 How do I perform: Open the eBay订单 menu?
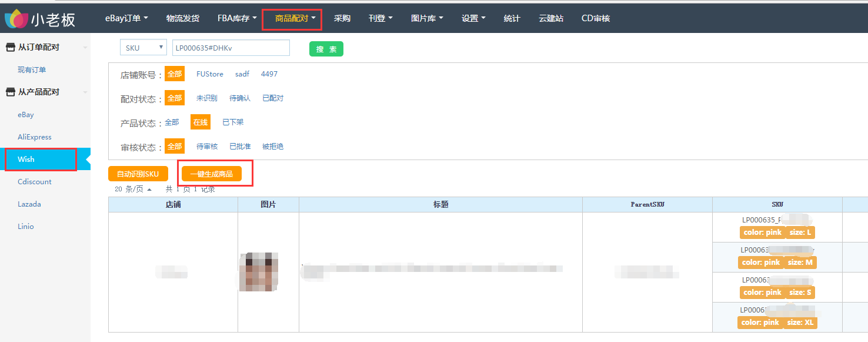click(x=126, y=18)
